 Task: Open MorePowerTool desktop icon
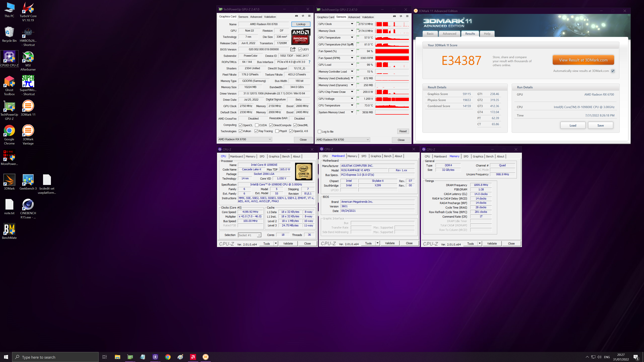[x=9, y=157]
